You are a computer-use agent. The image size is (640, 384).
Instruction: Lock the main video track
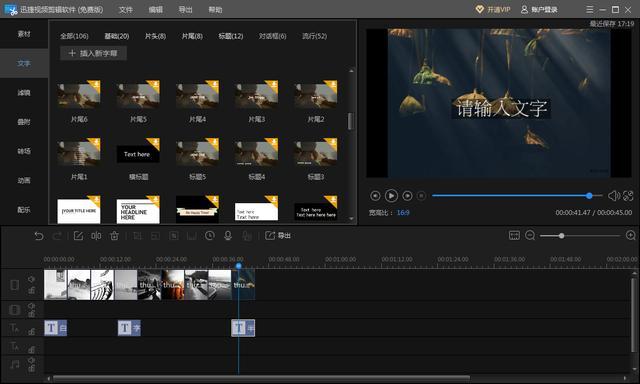tap(31, 290)
